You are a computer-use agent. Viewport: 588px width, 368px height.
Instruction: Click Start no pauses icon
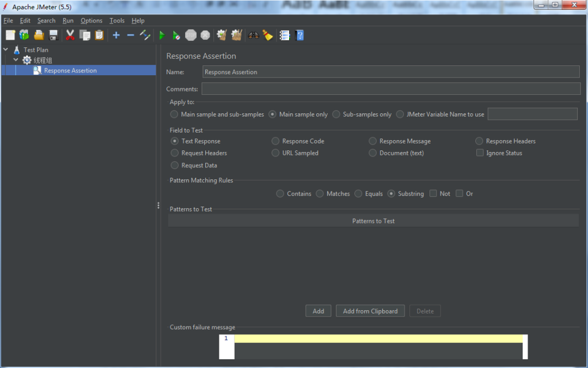(x=176, y=35)
